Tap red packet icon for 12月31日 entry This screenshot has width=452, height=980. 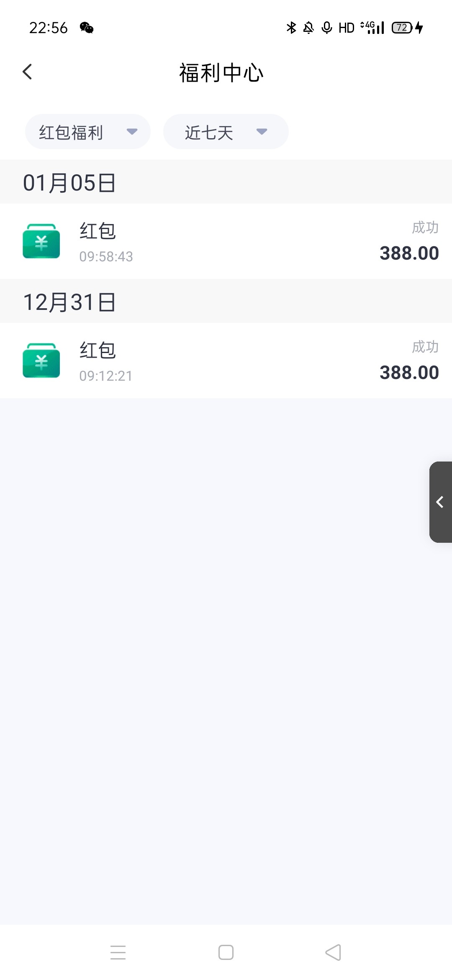41,361
